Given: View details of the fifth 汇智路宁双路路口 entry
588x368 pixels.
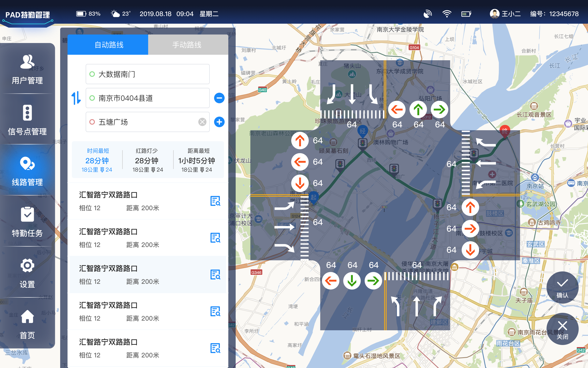Looking at the screenshot, I should point(215,348).
